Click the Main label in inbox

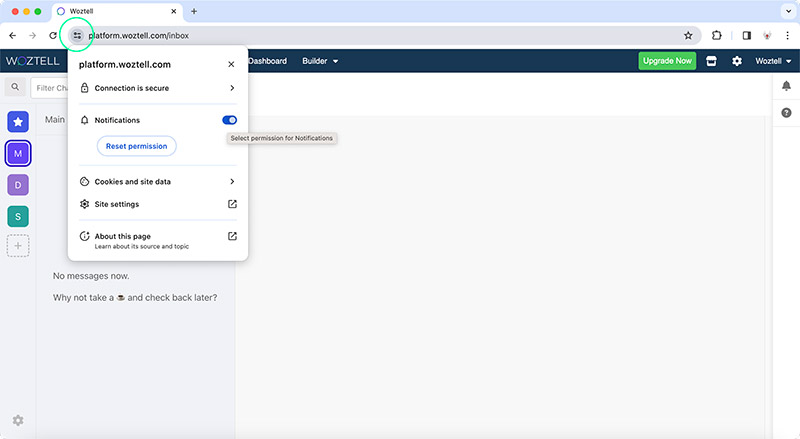point(55,119)
